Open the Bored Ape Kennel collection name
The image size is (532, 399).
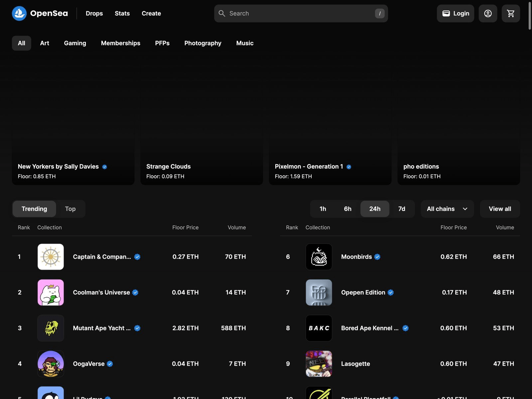tap(370, 328)
